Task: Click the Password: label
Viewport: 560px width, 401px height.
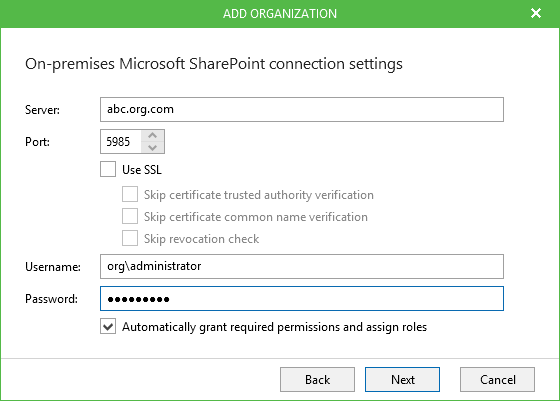Action: coord(51,299)
